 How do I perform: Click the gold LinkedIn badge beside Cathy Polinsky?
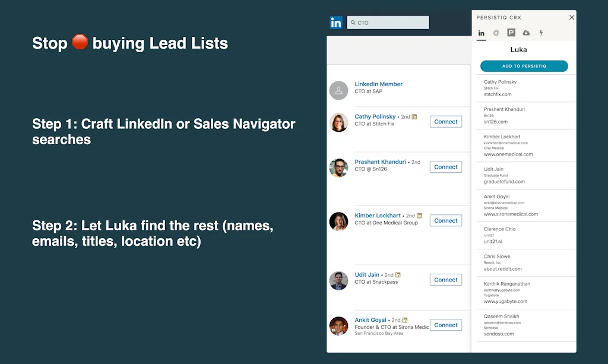coord(414,117)
